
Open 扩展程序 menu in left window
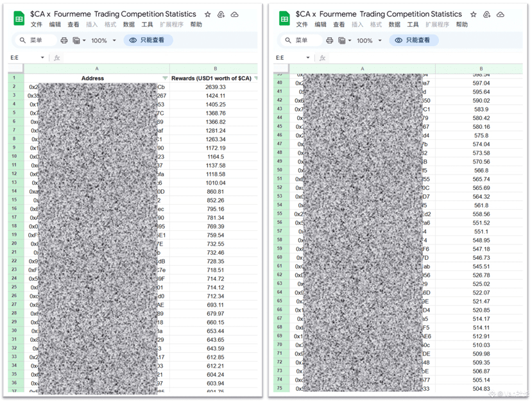(172, 24)
